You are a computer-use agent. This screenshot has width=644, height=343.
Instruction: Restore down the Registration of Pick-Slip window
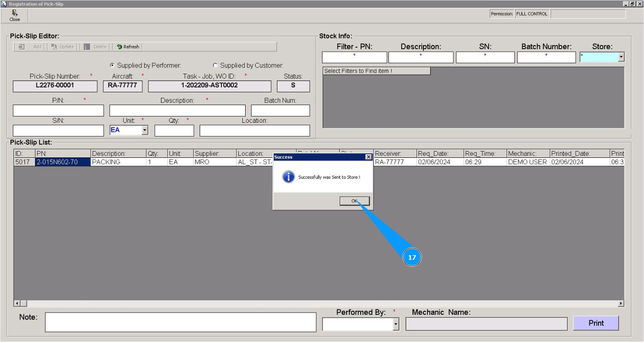(x=632, y=4)
